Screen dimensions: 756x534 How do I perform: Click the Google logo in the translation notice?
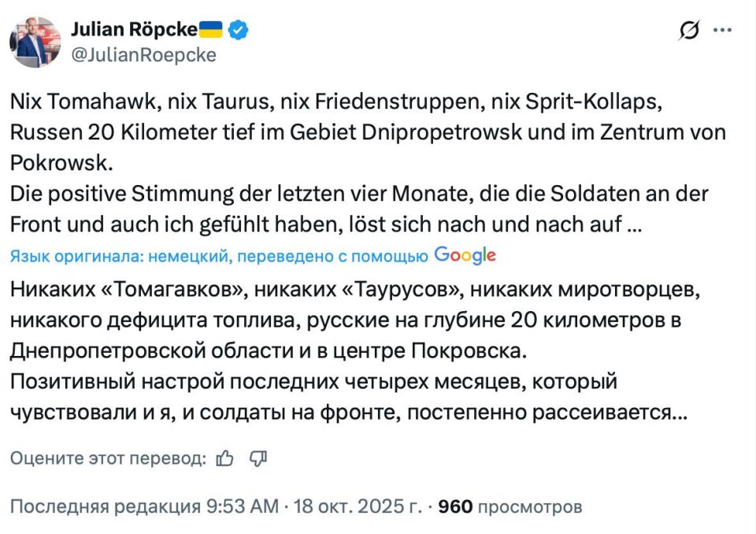[463, 254]
